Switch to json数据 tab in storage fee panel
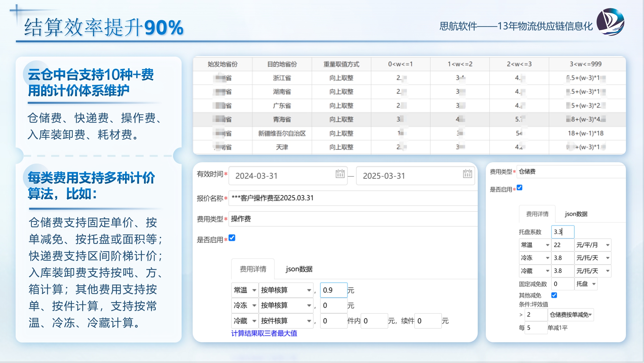 click(576, 214)
